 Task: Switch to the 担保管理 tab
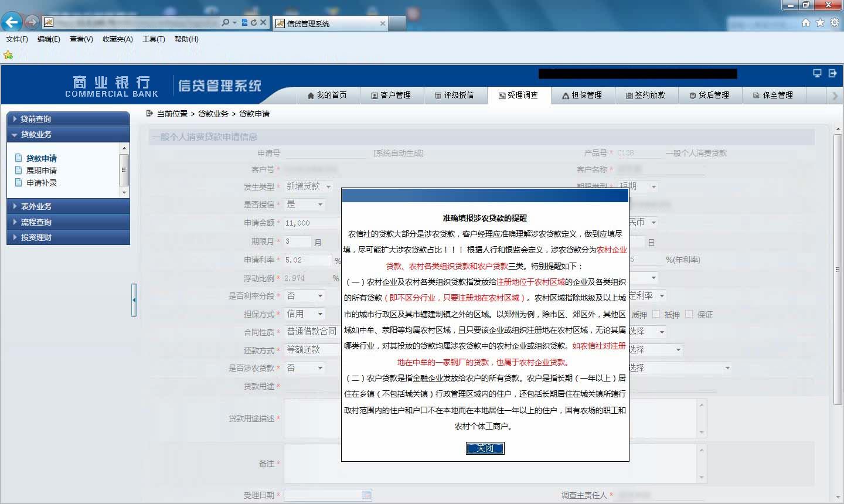tap(582, 95)
